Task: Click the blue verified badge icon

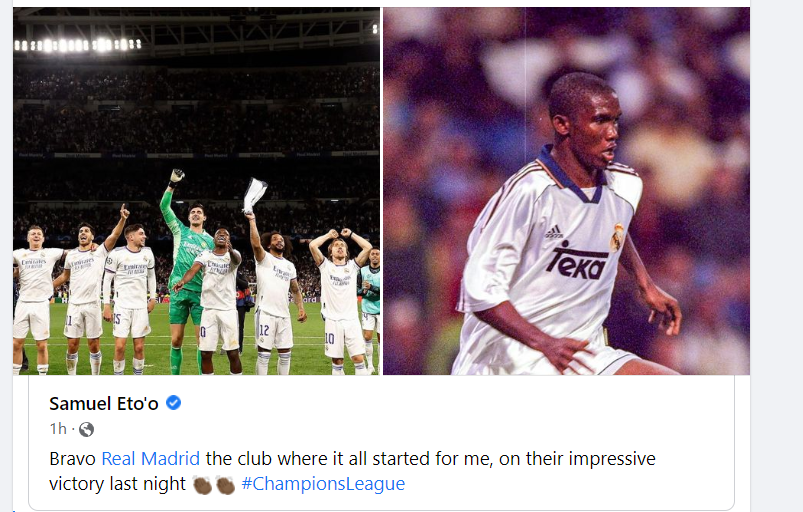Action: pos(174,403)
